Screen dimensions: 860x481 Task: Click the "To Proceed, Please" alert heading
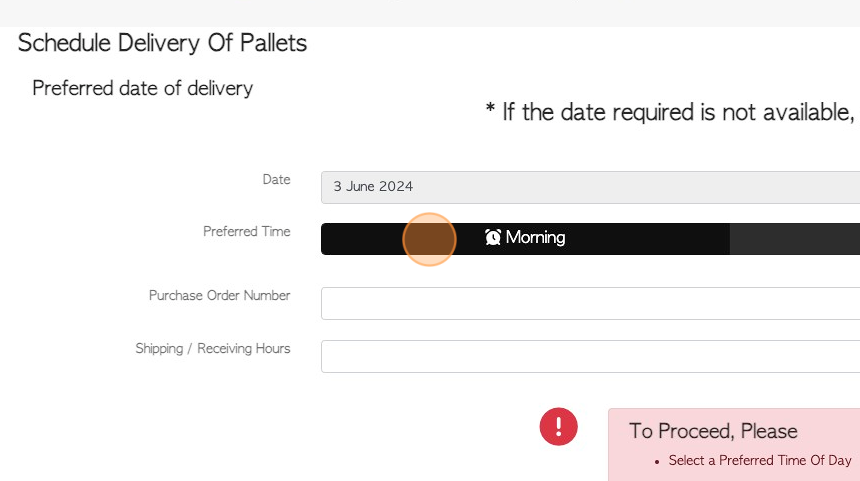coord(713,431)
